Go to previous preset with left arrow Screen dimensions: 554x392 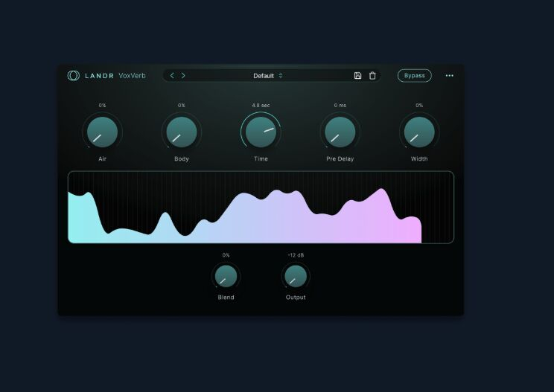(172, 75)
